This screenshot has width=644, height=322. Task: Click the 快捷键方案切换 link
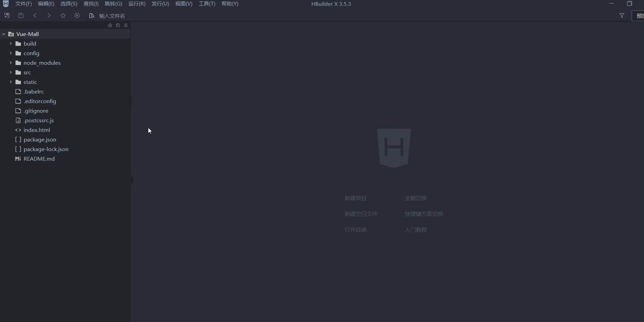click(x=424, y=214)
